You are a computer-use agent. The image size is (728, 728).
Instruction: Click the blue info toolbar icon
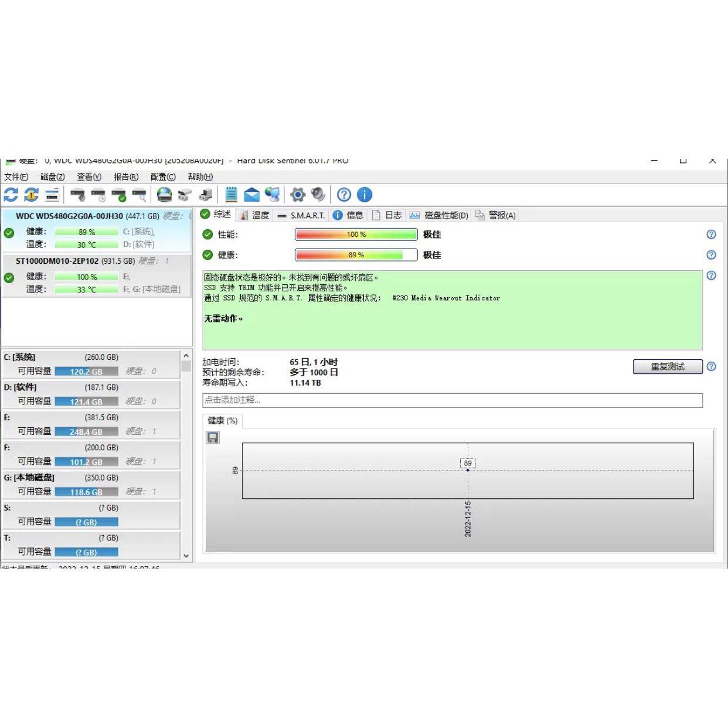[x=365, y=195]
